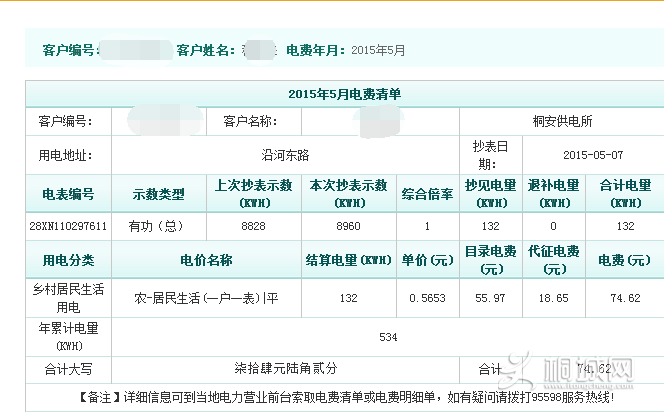The image size is (664, 416).
Task: Select the unit price 0.5653
Action: [x=427, y=298]
